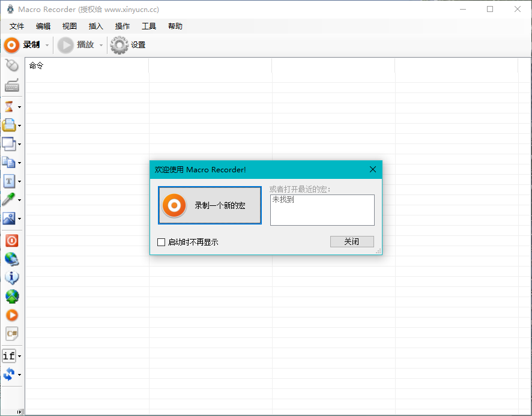Open the 文件 menu

click(17, 26)
